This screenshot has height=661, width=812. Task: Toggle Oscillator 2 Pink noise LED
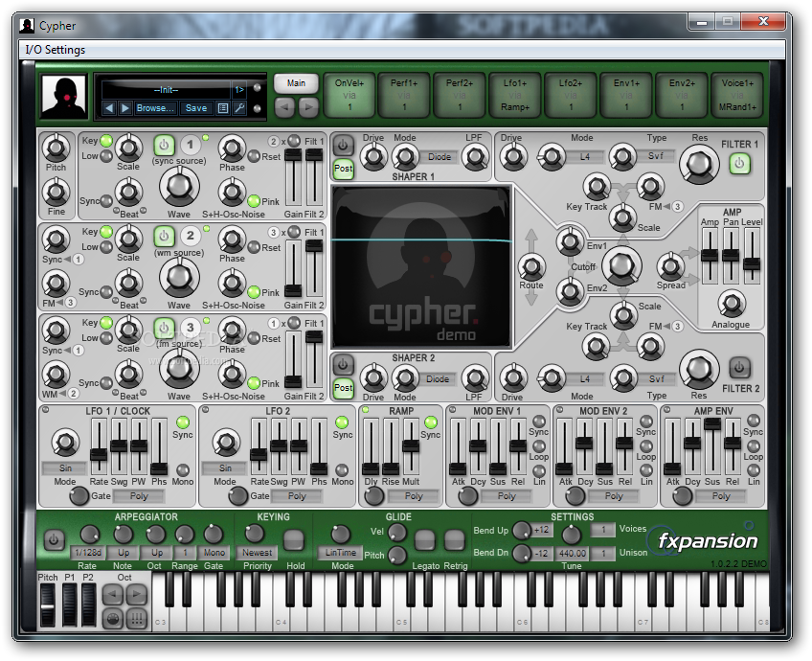coord(254,292)
